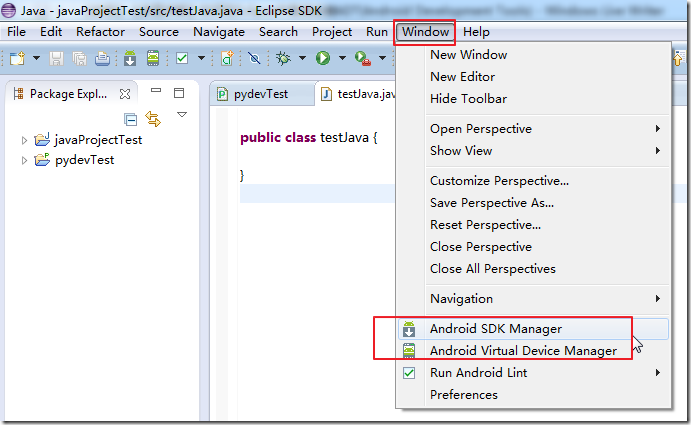Click the Android Lint check toolbar icon
Screen dimensions: 691x425
click(x=182, y=58)
